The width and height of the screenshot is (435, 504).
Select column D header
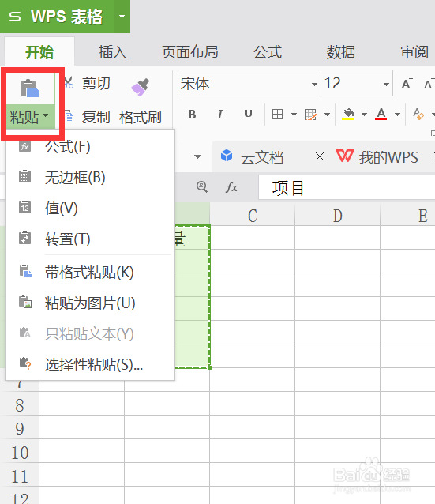pyautogui.click(x=338, y=215)
